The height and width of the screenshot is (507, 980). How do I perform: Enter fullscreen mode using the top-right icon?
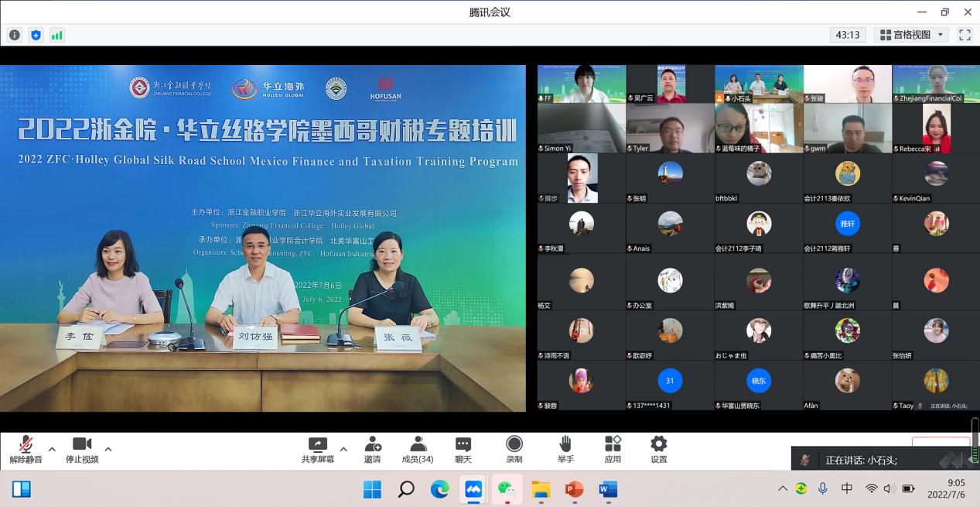[965, 35]
